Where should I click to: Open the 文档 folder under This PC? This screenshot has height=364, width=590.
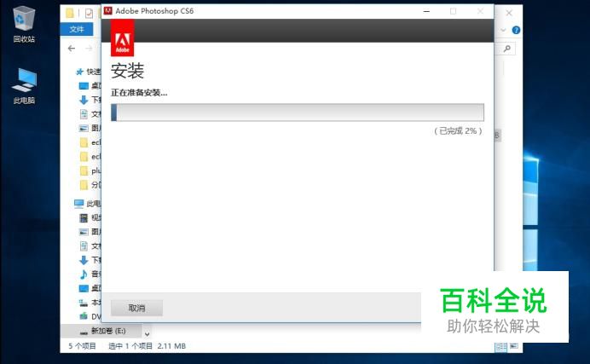(90, 246)
